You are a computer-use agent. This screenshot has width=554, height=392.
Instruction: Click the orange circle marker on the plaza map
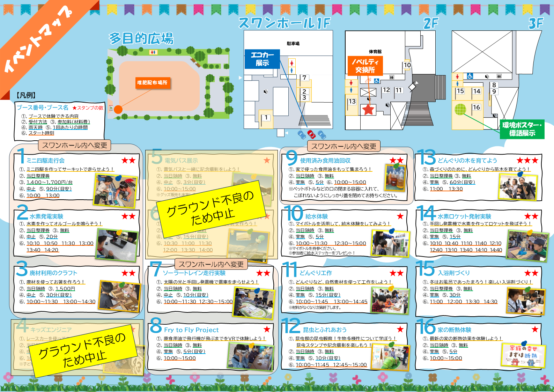118,109
